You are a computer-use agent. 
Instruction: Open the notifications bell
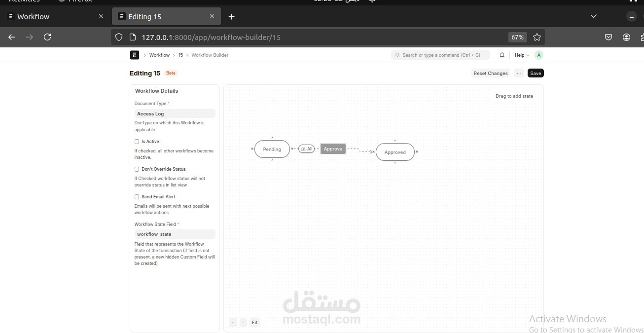pyautogui.click(x=502, y=55)
